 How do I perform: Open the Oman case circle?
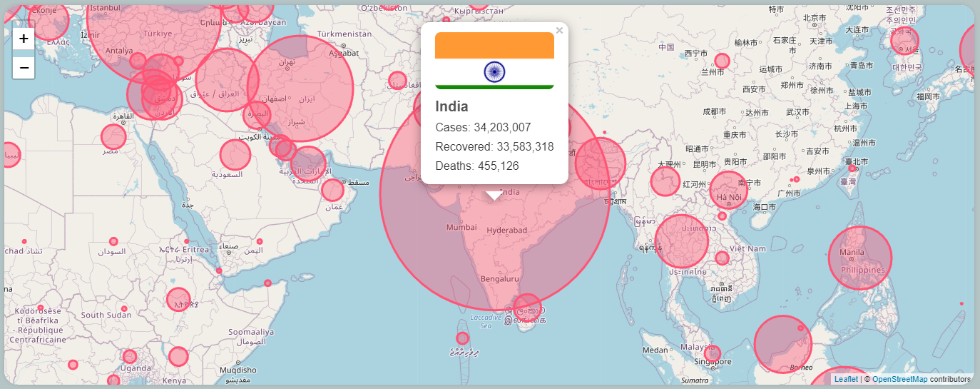[332, 190]
